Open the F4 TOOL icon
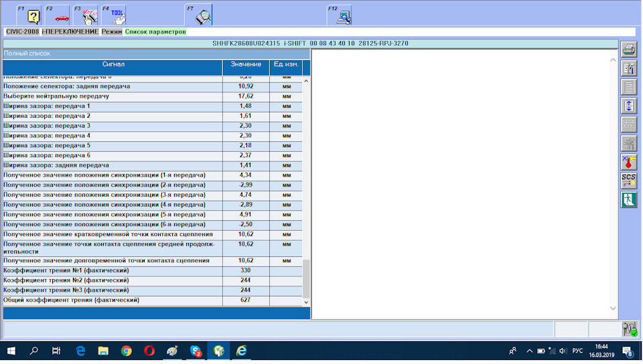Image resolution: width=643 pixels, height=364 pixels. click(x=114, y=15)
